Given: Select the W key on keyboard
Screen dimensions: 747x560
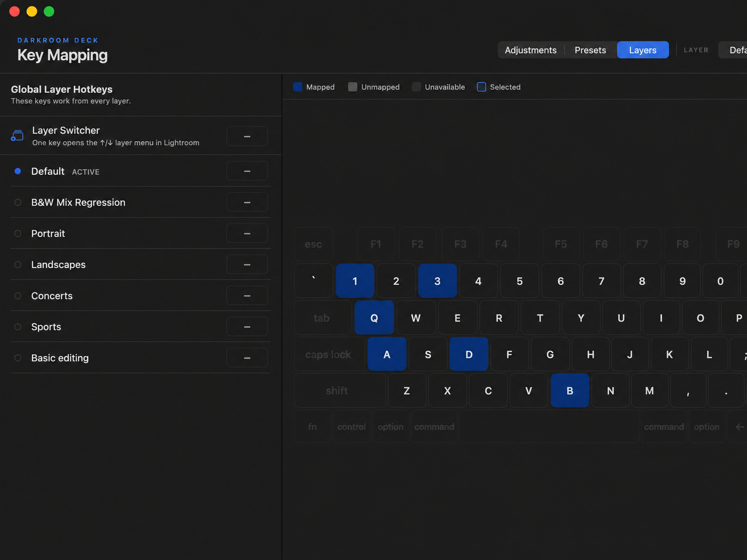Looking at the screenshot, I should pyautogui.click(x=416, y=318).
